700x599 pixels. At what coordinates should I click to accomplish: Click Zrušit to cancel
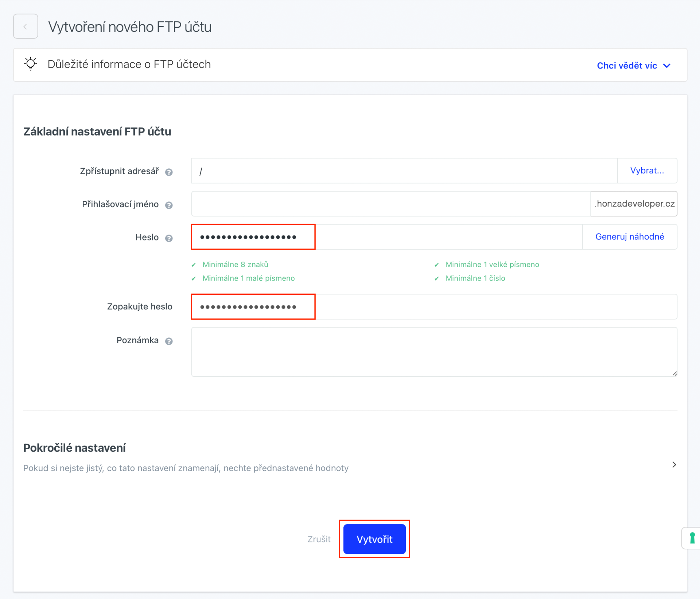point(319,539)
